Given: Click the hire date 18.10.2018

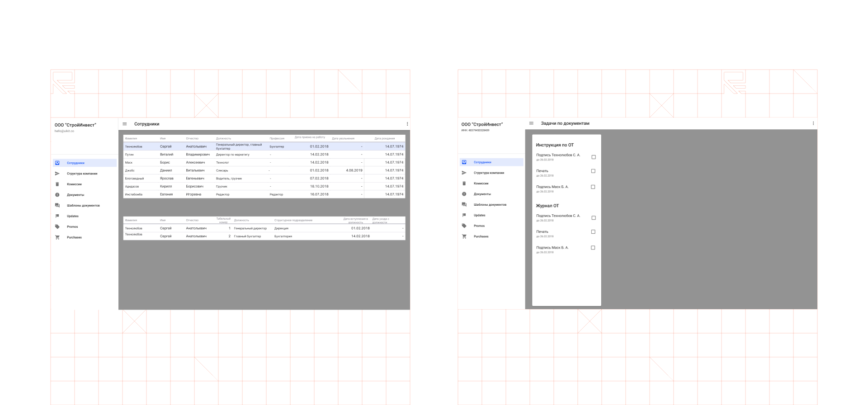Looking at the screenshot, I should tap(319, 186).
